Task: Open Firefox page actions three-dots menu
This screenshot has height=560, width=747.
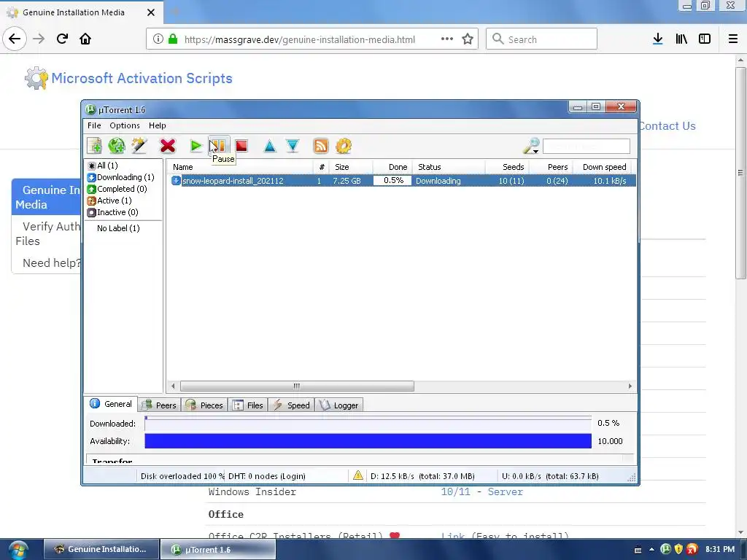Action: click(447, 39)
